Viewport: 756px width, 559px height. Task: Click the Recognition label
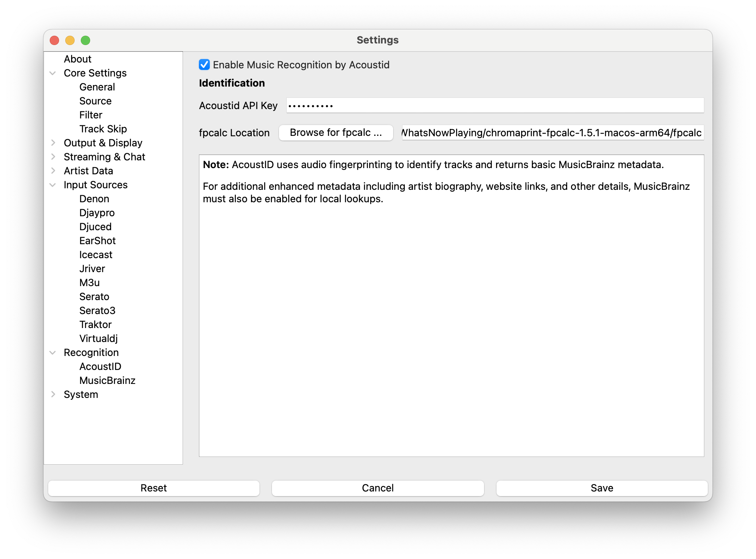(x=91, y=352)
